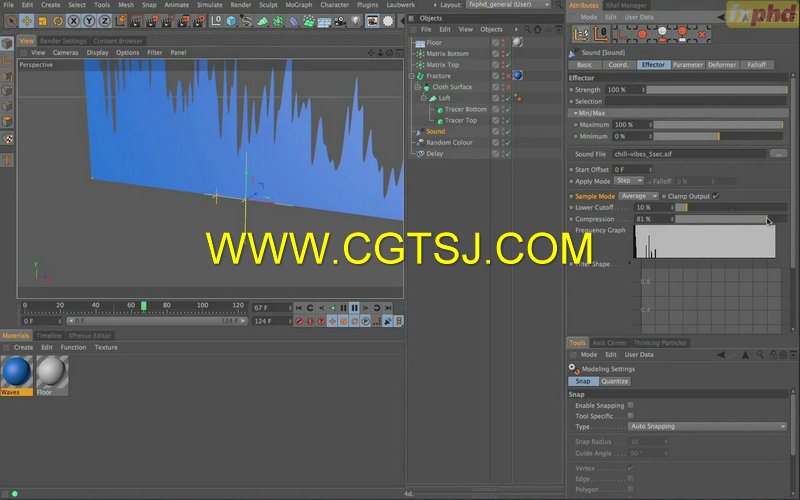Click the viewport move navigation icon
This screenshot has width=800, height=500.
pyautogui.click(x=371, y=53)
